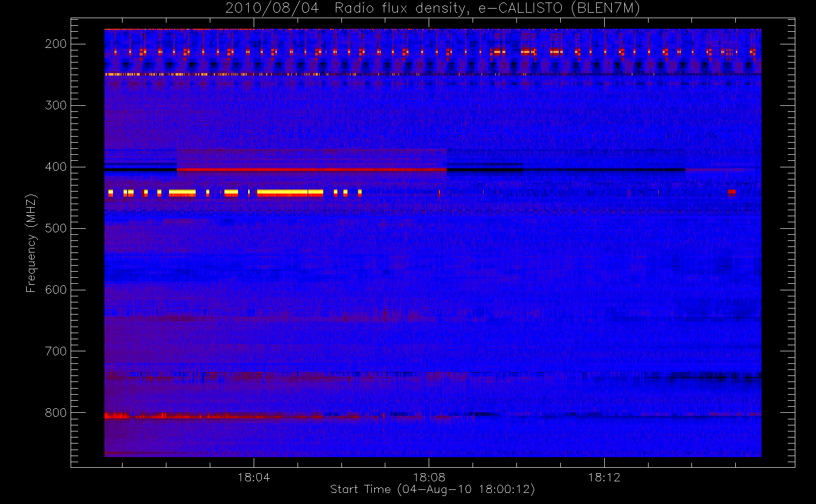Click the 700 frequency tick label
This screenshot has width=816, height=504.
(56, 351)
